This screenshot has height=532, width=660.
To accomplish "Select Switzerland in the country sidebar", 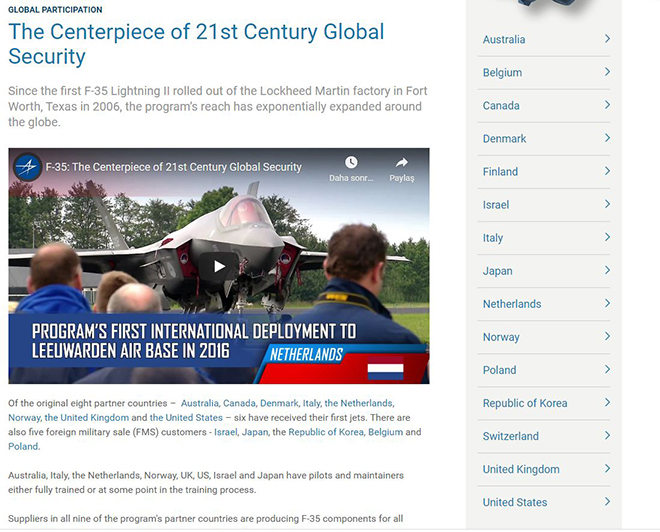I will pyautogui.click(x=511, y=436).
